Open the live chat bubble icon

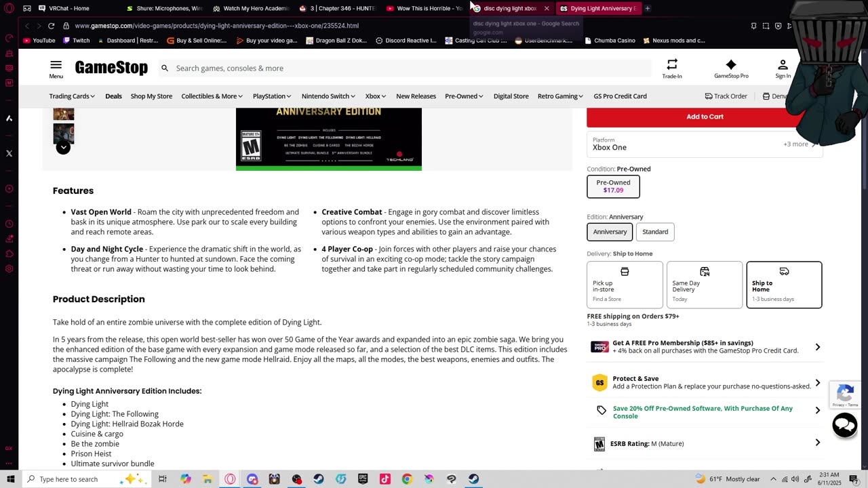845,425
